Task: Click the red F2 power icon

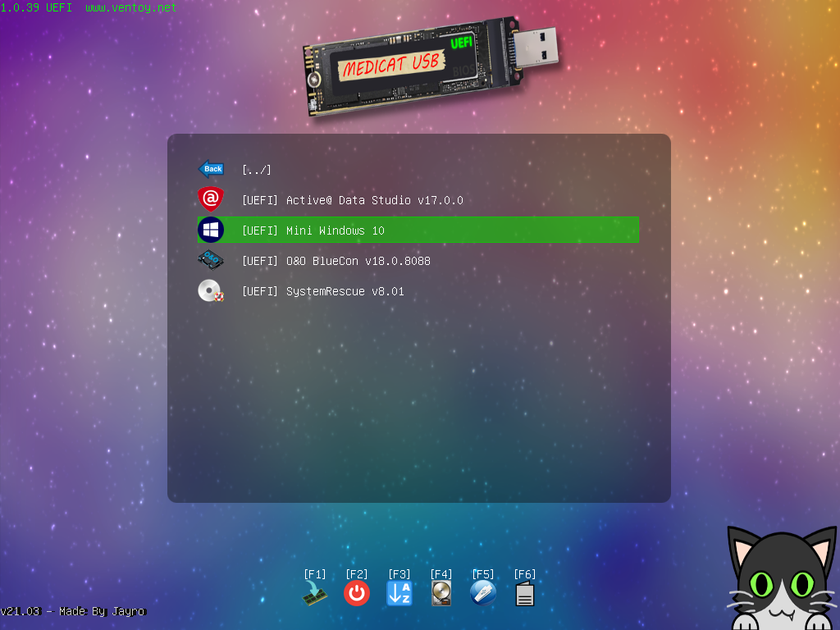Action: [357, 594]
